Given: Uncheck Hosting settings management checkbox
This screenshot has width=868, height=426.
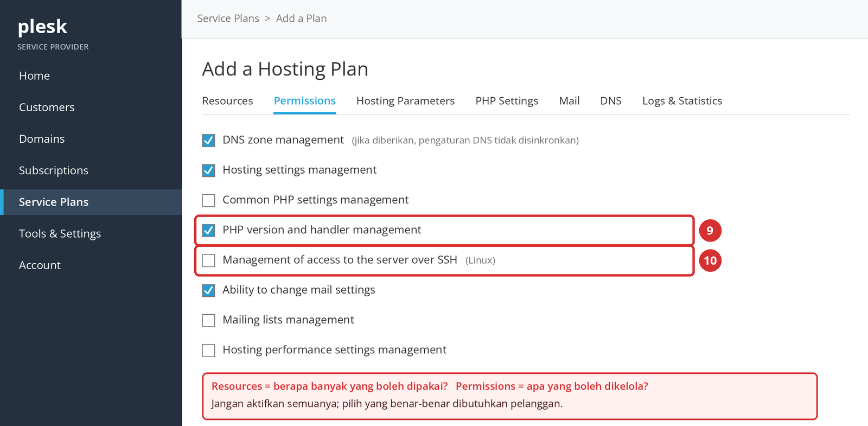Looking at the screenshot, I should [x=208, y=170].
